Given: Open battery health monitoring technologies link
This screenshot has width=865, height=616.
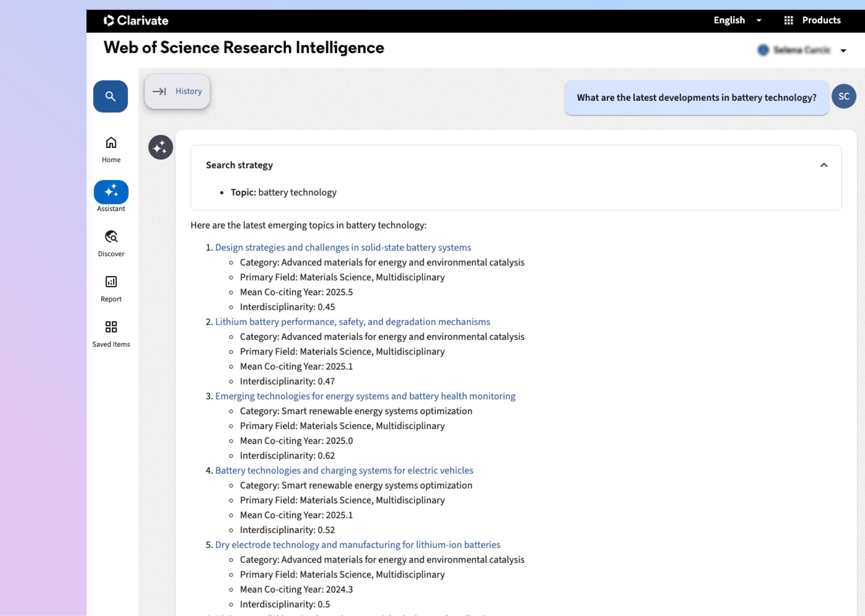Looking at the screenshot, I should tap(365, 396).
